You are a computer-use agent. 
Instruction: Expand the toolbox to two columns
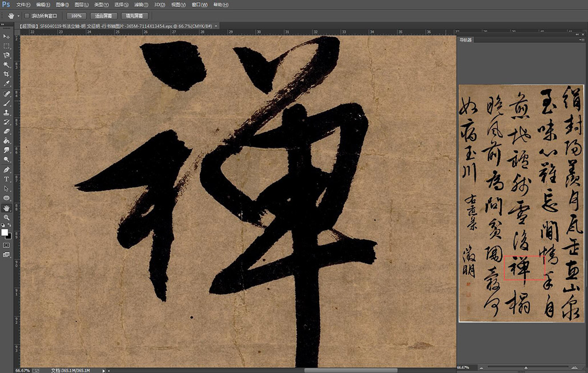point(3,25)
